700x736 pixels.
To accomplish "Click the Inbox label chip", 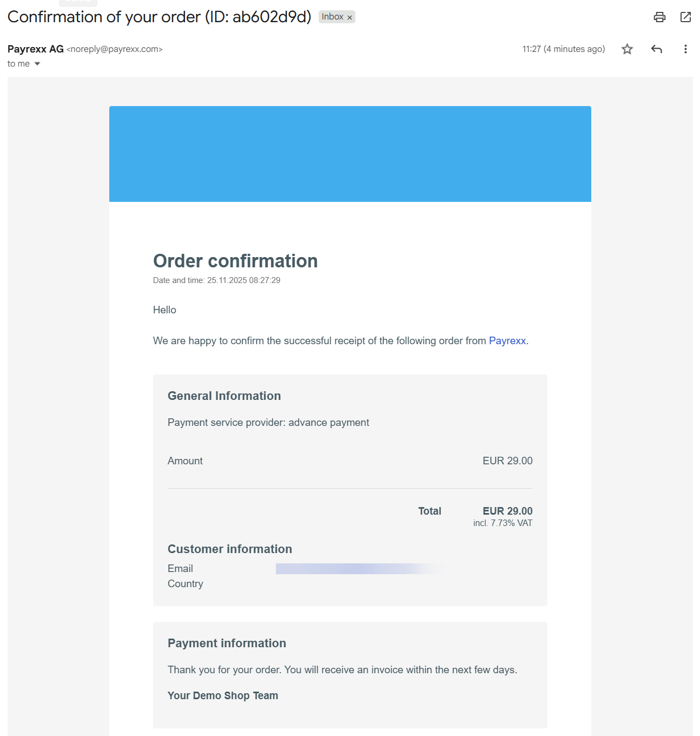I will [332, 17].
